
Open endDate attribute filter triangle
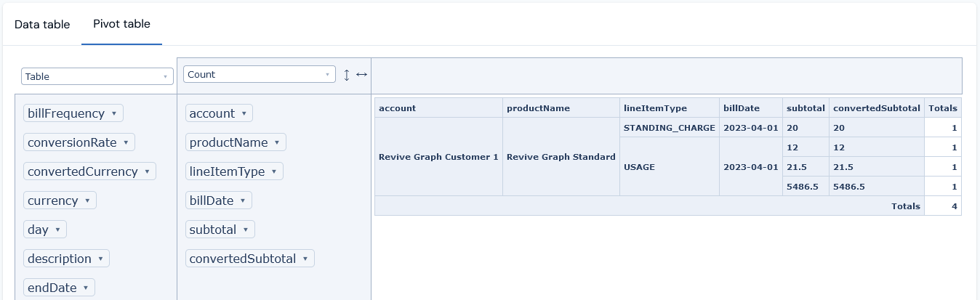(85, 288)
